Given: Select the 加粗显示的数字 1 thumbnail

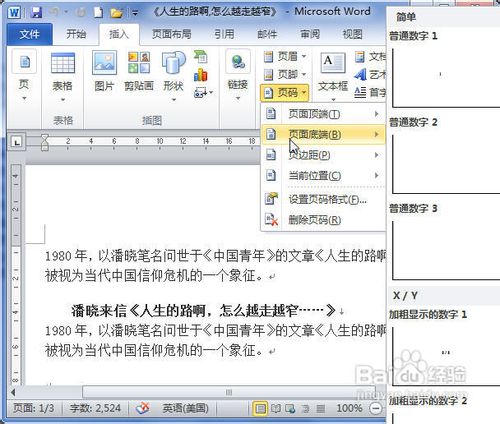Looking at the screenshot, I should click(x=446, y=357).
